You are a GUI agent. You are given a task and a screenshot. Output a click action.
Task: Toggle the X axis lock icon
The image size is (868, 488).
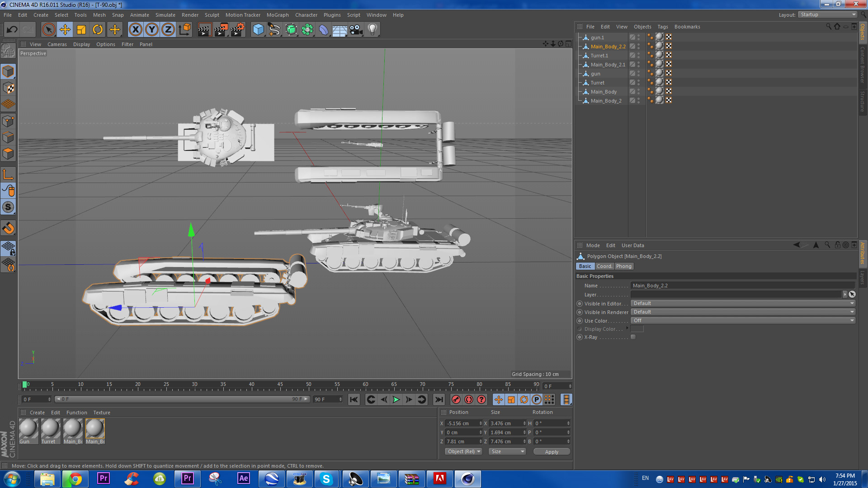(135, 30)
